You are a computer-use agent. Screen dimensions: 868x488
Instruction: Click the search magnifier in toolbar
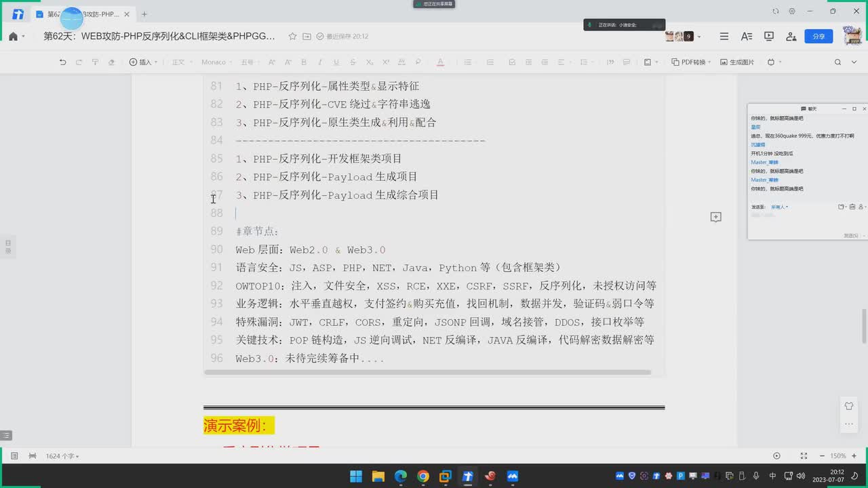837,62
